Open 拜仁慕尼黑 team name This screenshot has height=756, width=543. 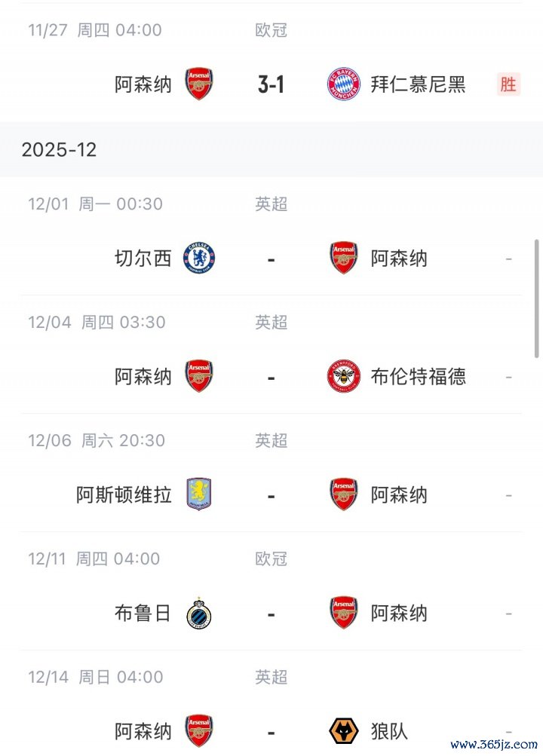[x=418, y=84]
